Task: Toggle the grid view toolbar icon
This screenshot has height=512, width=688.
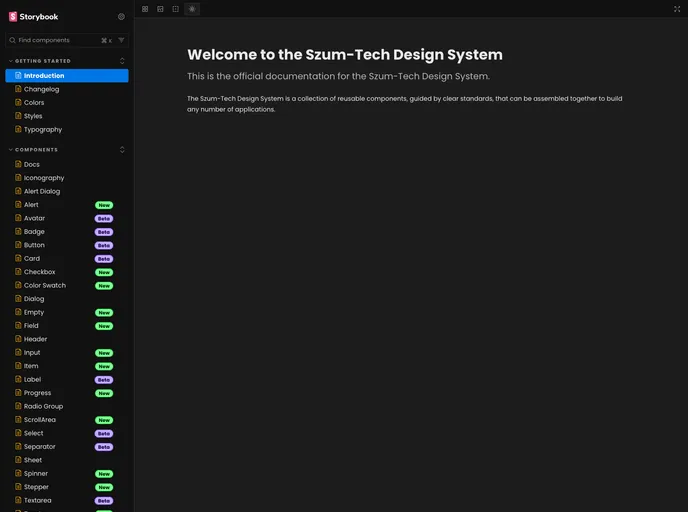Action: tap(145, 9)
